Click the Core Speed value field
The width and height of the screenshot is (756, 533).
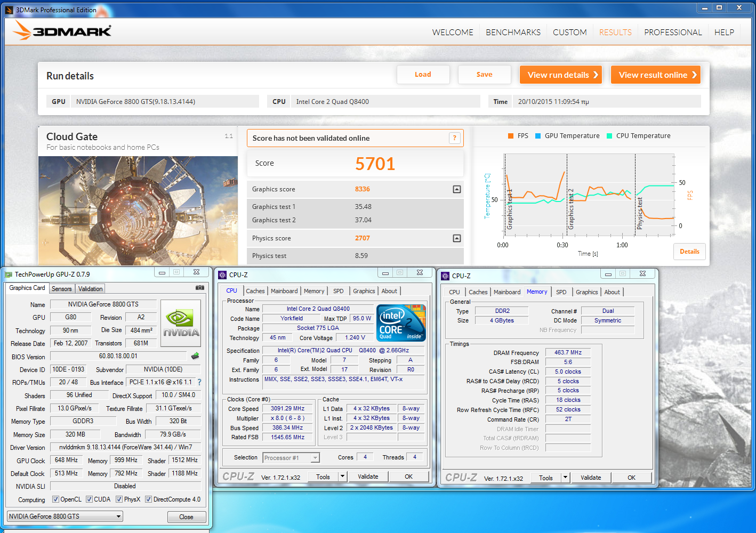288,409
